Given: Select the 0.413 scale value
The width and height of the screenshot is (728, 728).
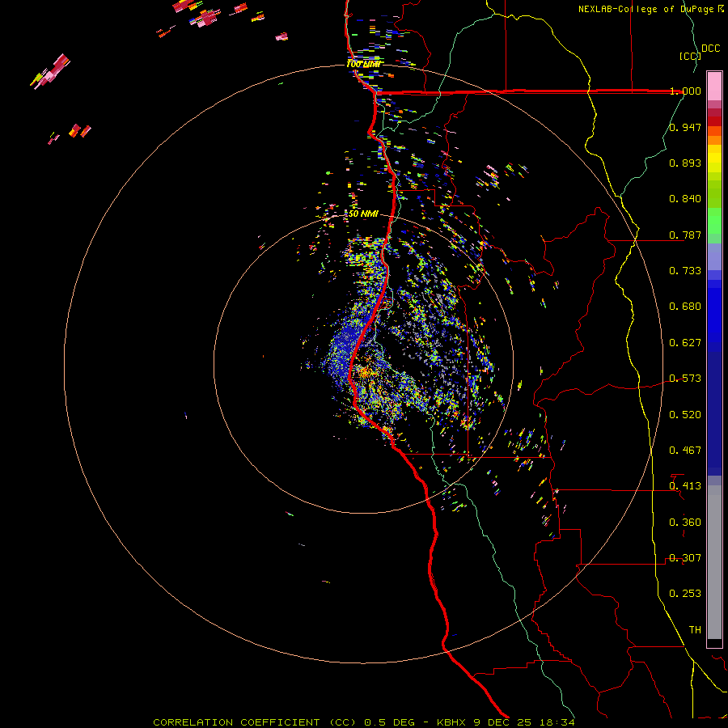Looking at the screenshot, I should tap(685, 486).
